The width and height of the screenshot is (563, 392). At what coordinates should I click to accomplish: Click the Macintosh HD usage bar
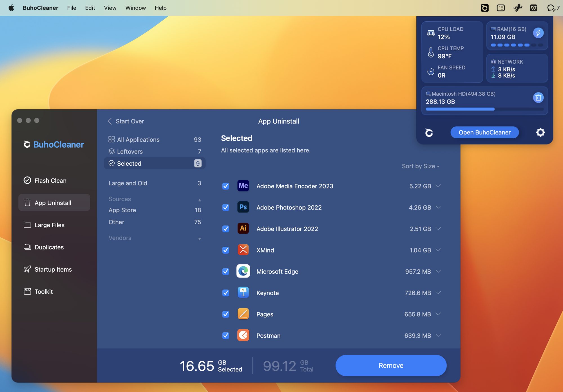(484, 109)
